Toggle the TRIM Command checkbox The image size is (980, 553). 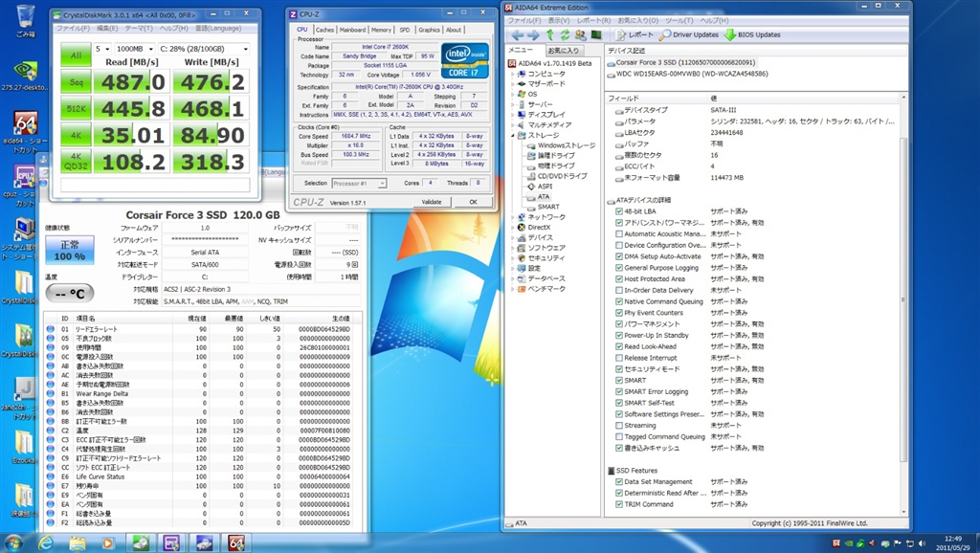coord(619,504)
